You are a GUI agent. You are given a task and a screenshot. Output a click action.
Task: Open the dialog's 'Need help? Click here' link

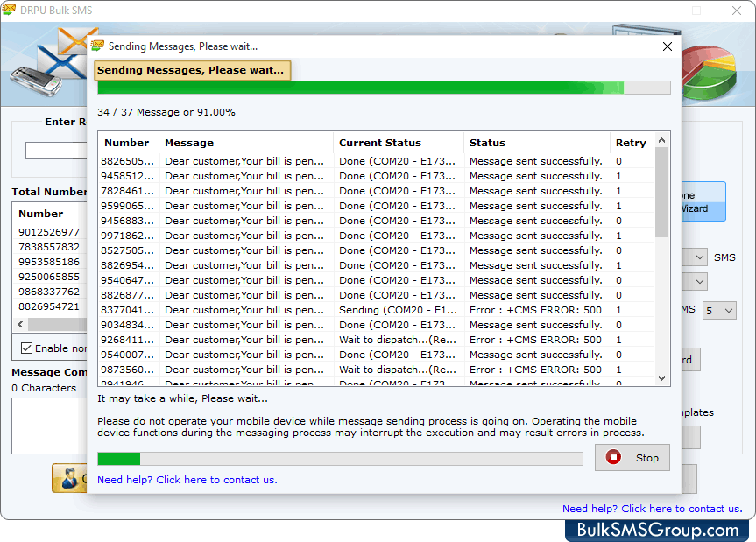tap(187, 480)
